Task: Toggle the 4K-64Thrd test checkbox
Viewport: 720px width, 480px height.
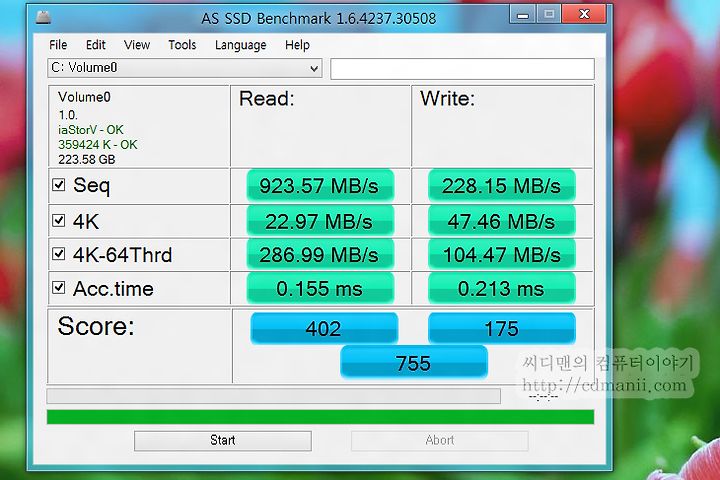Action: coord(59,254)
